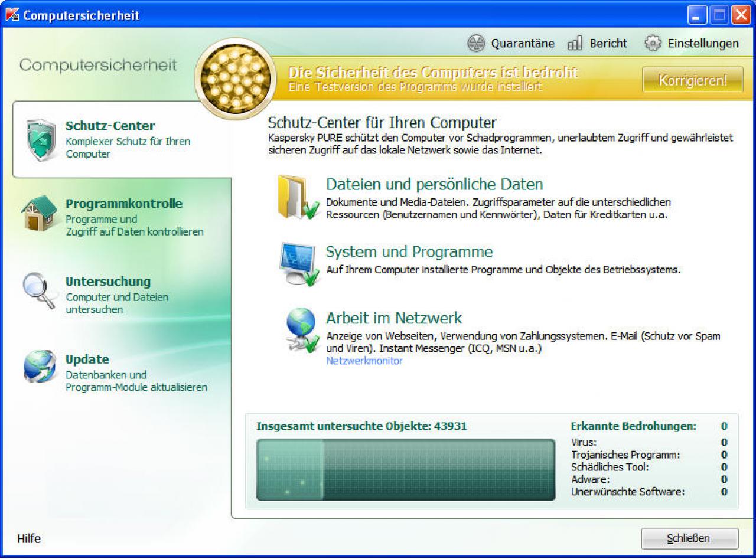Open Quarantäne from the top bar

click(x=511, y=43)
